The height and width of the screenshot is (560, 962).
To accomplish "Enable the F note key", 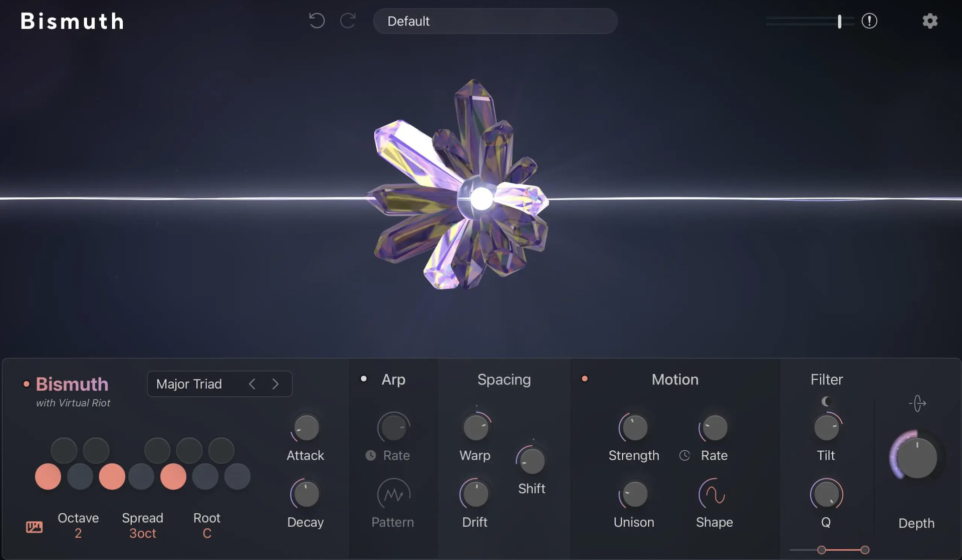I will click(x=142, y=476).
